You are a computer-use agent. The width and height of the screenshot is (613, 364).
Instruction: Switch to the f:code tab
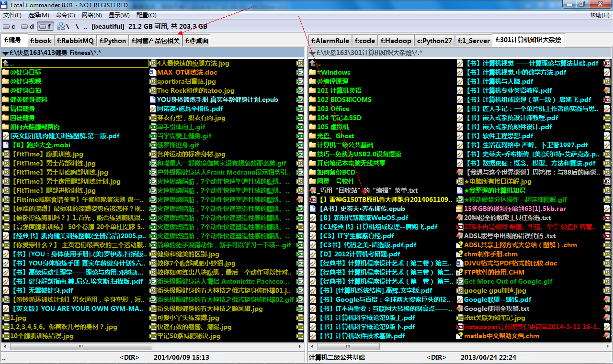click(x=365, y=41)
